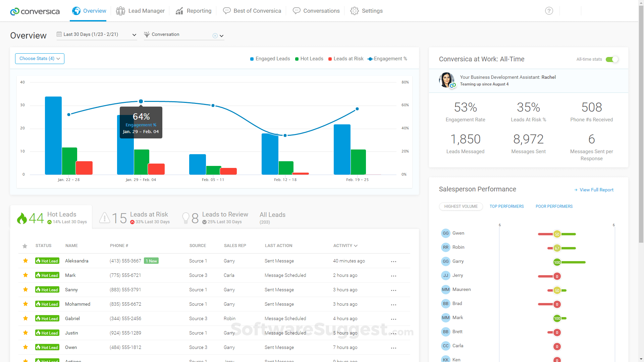
Task: Clear the Conversation filter
Action: pyautogui.click(x=215, y=36)
